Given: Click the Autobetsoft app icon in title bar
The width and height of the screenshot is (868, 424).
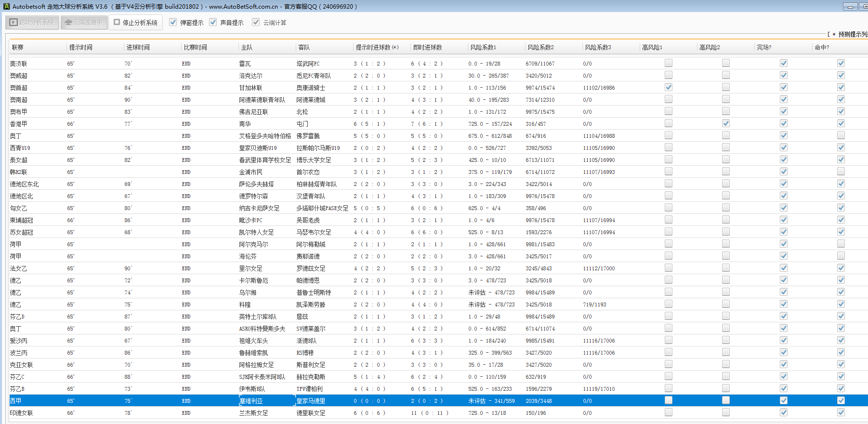Looking at the screenshot, I should pyautogui.click(x=6, y=6).
